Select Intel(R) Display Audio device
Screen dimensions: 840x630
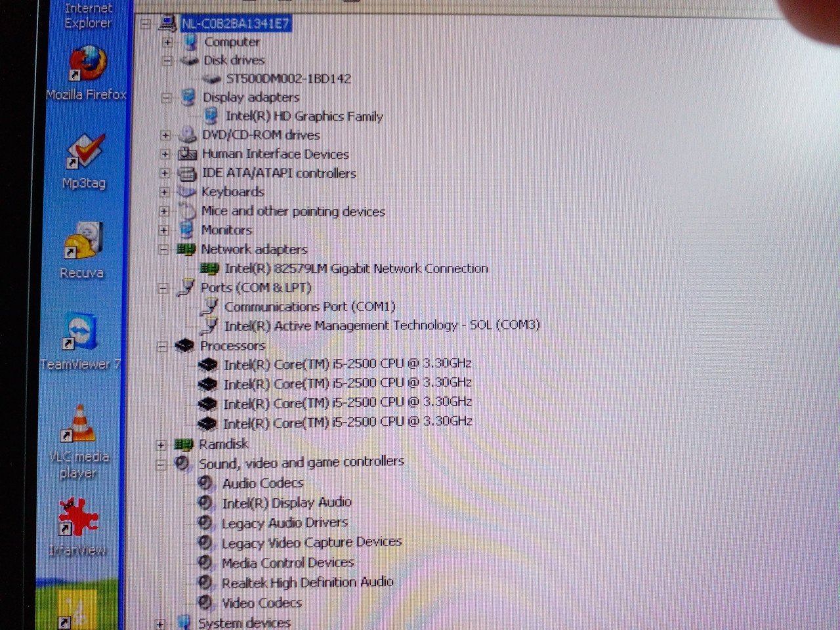(x=287, y=503)
